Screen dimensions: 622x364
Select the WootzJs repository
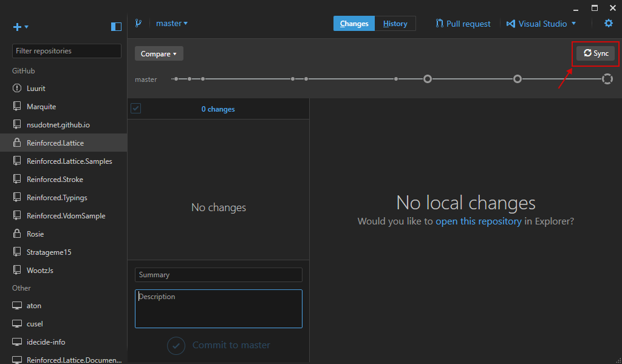click(63, 271)
